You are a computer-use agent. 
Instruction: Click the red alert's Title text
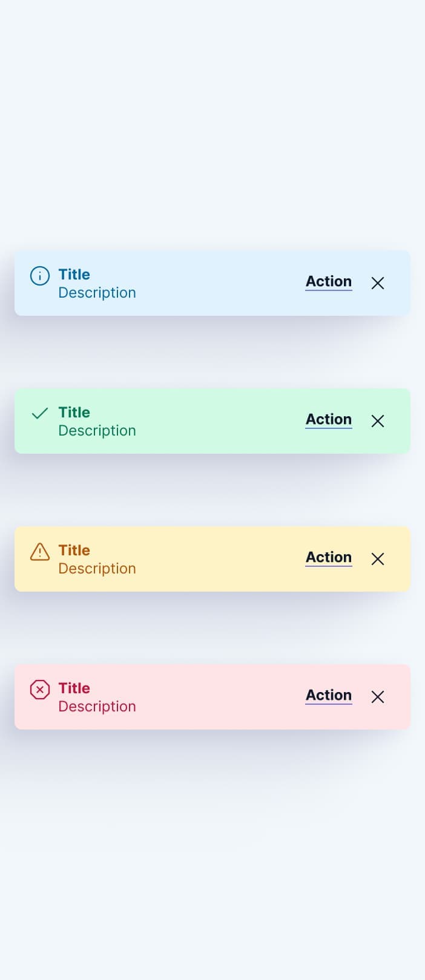74,688
